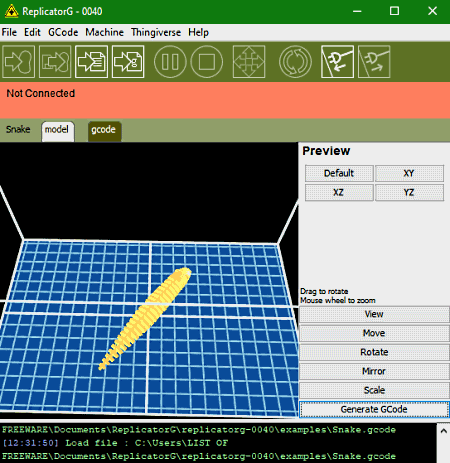The image size is (450, 463).
Task: Click the Disconnect from machine plug icon
Action: (x=374, y=62)
